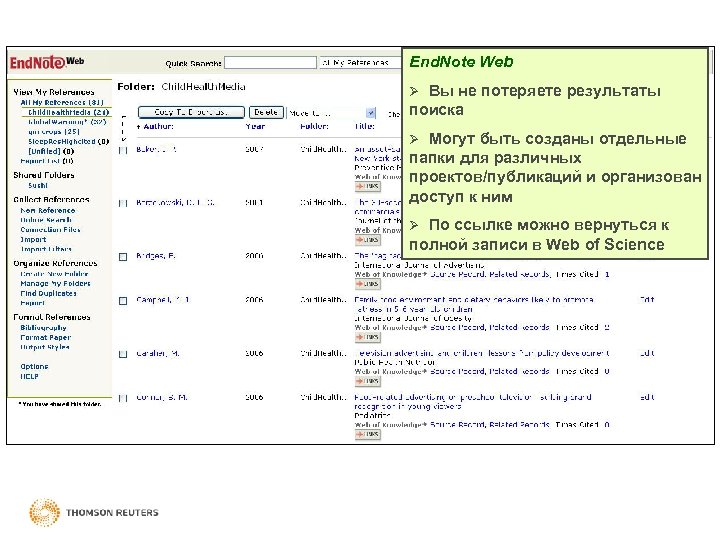Click the EndNote Web logo
The image size is (720, 540).
(47, 62)
